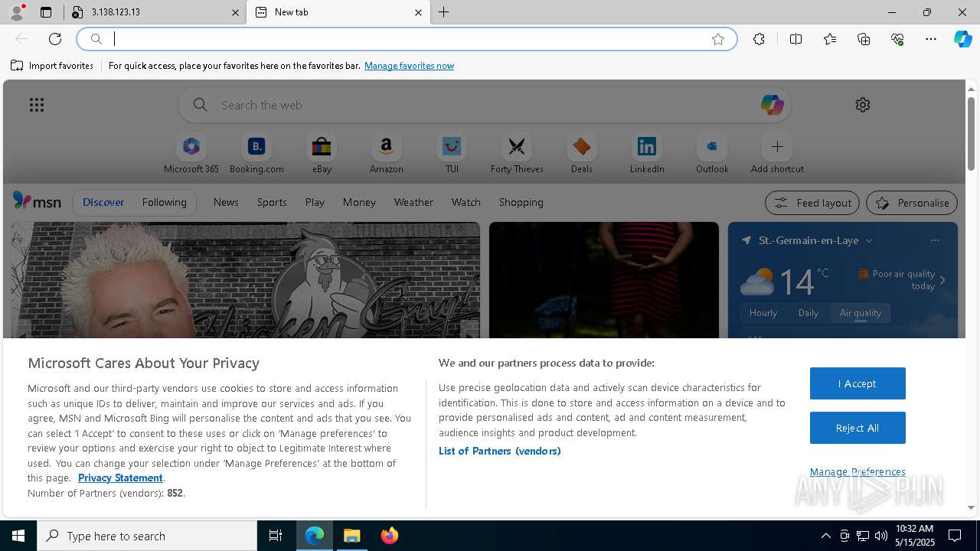
Task: Open page settings gear icon
Action: pos(863,105)
